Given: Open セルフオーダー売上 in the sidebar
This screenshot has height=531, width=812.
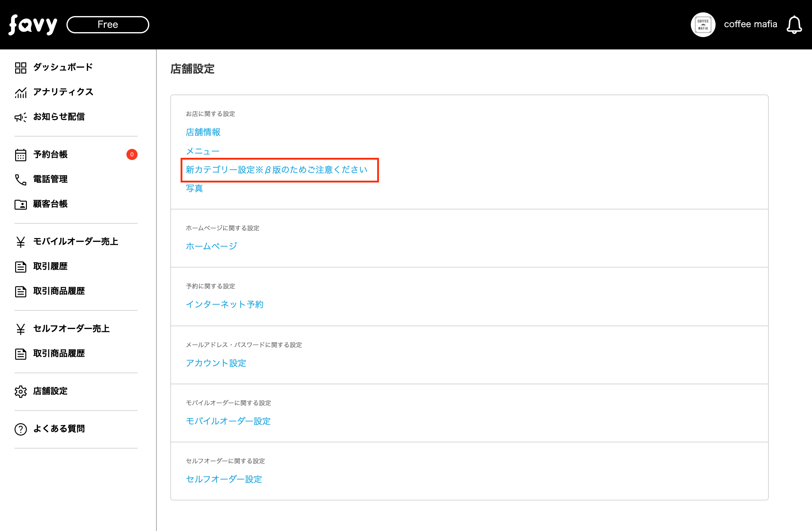Looking at the screenshot, I should point(71,328).
